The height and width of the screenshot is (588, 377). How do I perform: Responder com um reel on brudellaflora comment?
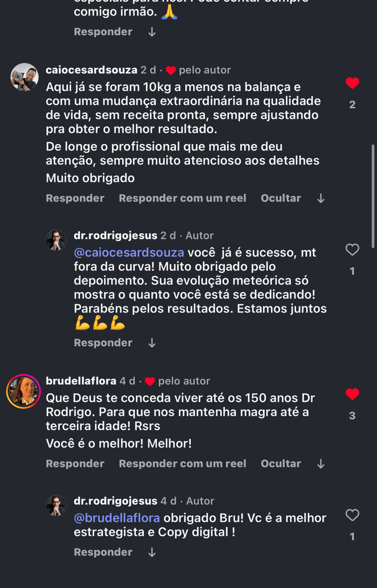click(x=183, y=463)
